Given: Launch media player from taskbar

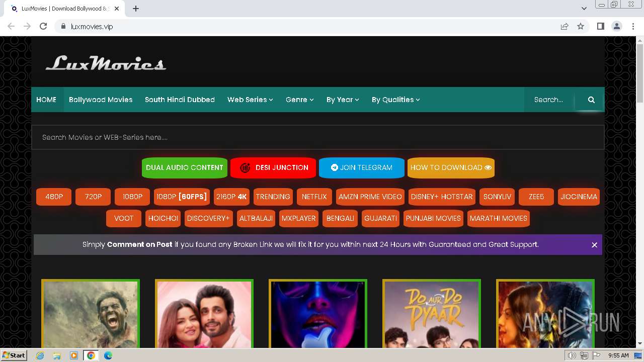Looking at the screenshot, I should click(74, 355).
